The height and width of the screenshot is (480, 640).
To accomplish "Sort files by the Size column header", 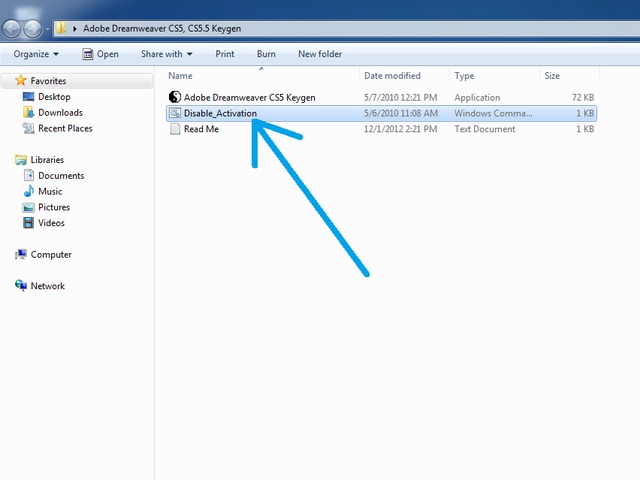I will click(552, 76).
